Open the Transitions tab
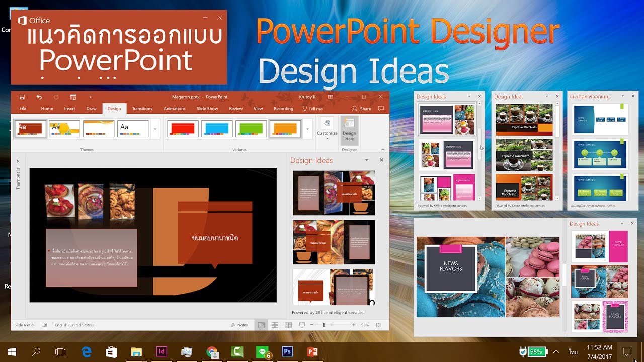This screenshot has height=362, width=644. [142, 108]
